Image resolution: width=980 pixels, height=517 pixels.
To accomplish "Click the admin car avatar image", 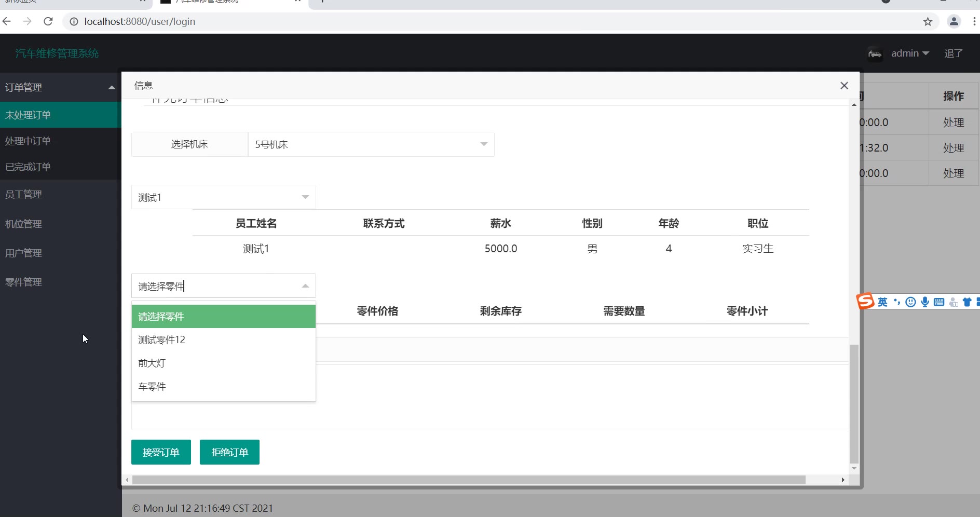I will [875, 54].
